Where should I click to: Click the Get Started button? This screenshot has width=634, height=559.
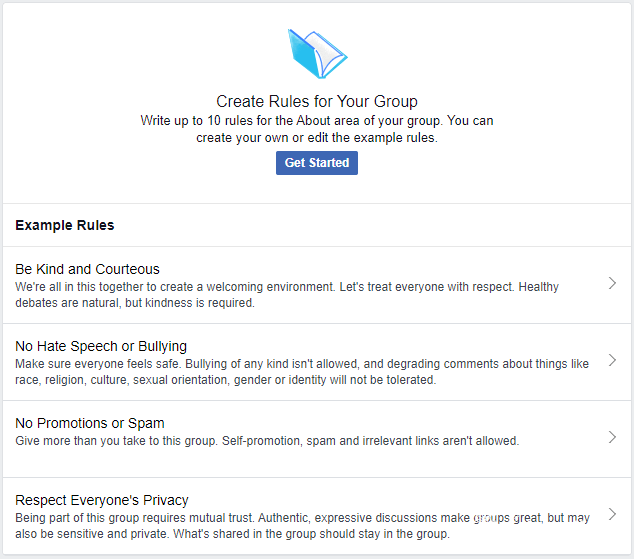coord(317,163)
